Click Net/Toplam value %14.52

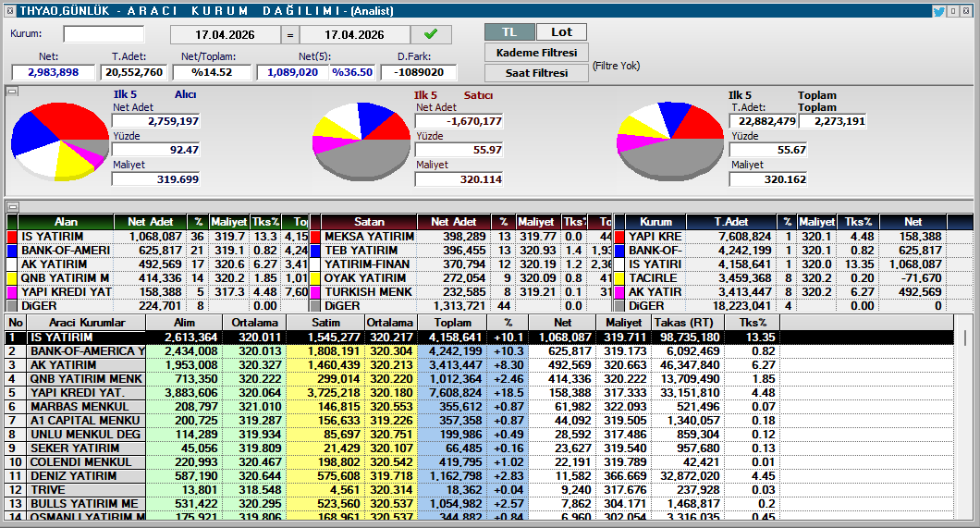[x=212, y=72]
